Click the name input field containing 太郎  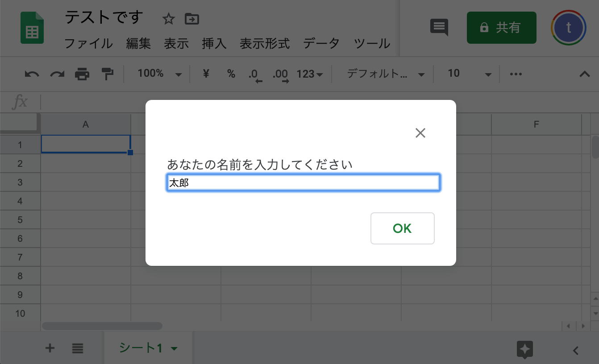pyautogui.click(x=304, y=182)
